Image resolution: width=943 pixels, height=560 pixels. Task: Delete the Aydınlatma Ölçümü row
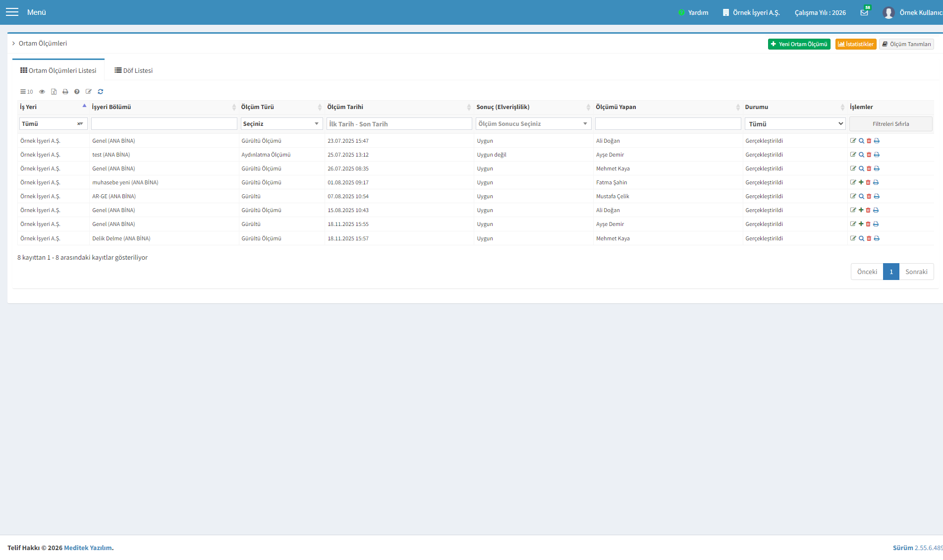[869, 155]
